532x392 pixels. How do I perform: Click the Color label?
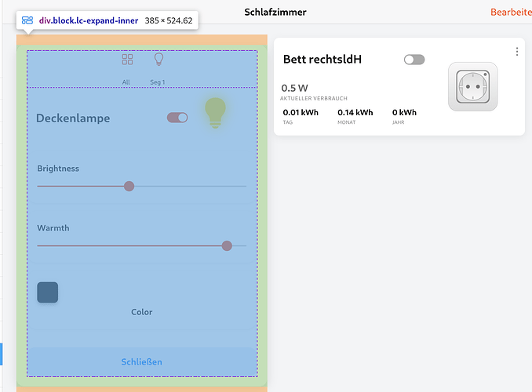coord(142,312)
